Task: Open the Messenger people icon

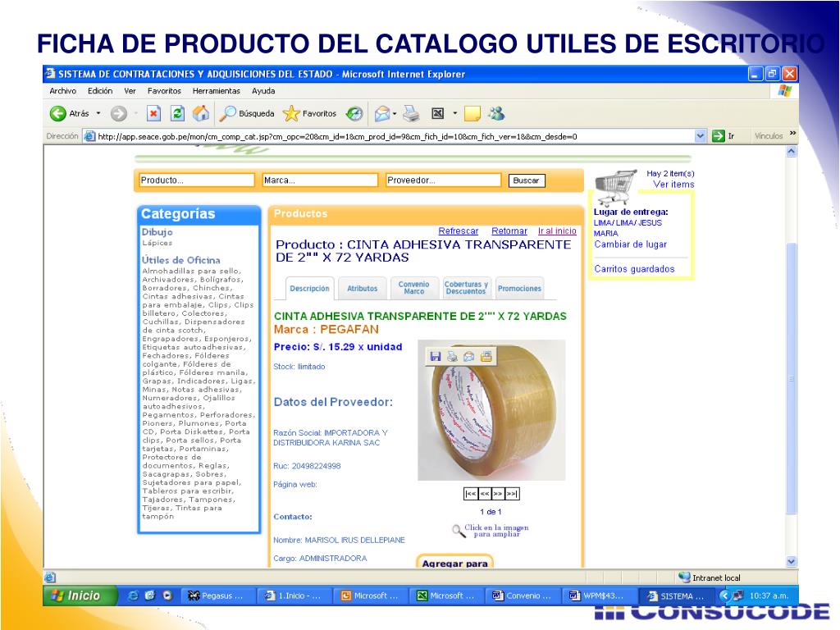Action: 496,113
